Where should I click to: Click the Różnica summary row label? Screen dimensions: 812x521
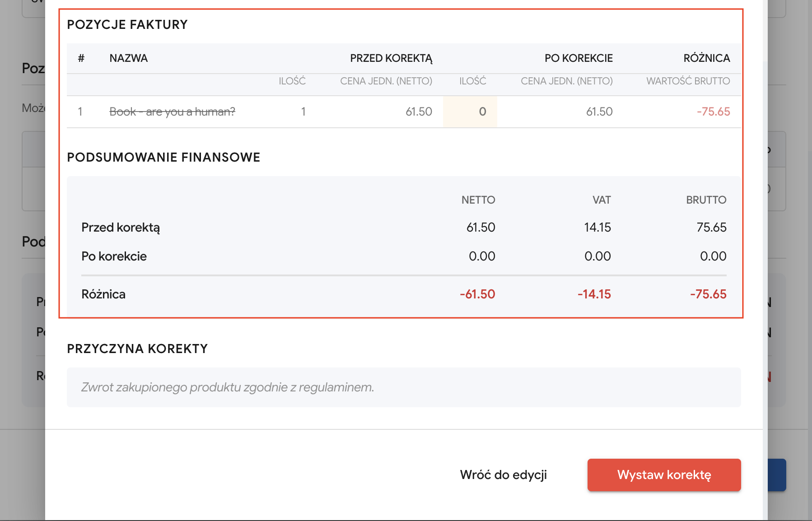tap(103, 294)
